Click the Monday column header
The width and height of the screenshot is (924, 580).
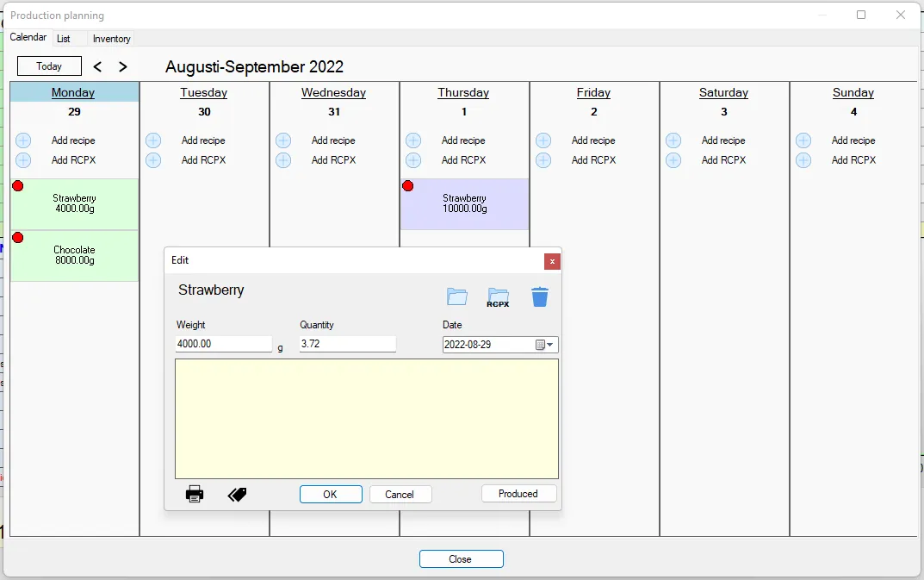(x=73, y=92)
